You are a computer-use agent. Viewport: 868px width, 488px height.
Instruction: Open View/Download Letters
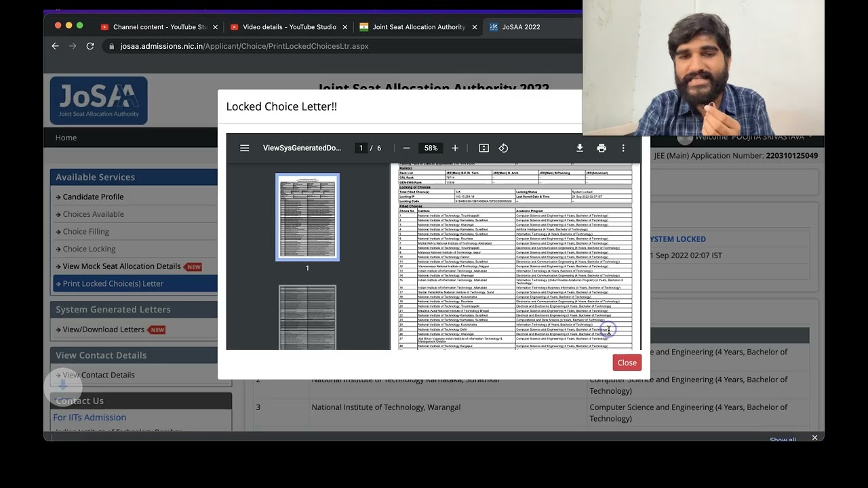click(x=103, y=329)
